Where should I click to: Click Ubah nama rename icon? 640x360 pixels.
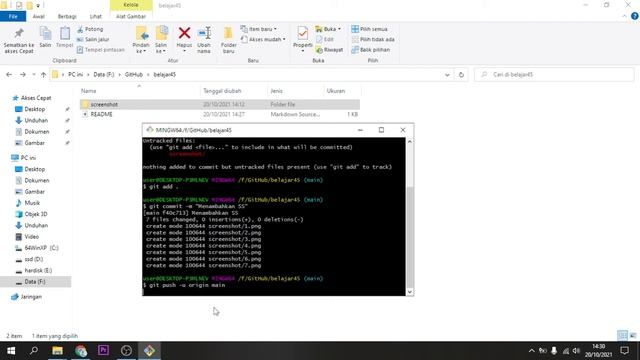coord(204,33)
